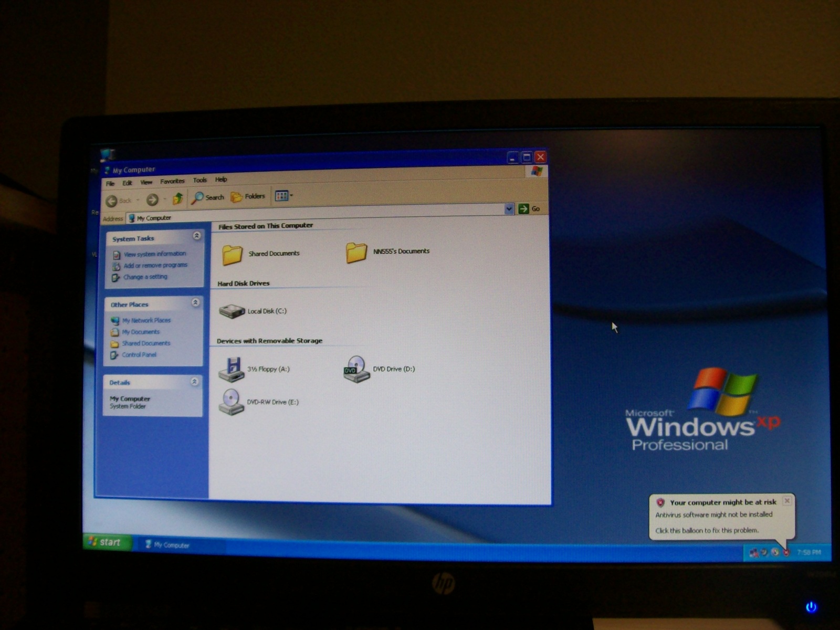The width and height of the screenshot is (840, 630).
Task: Click the leftmost system tray messenger icon
Action: click(753, 552)
